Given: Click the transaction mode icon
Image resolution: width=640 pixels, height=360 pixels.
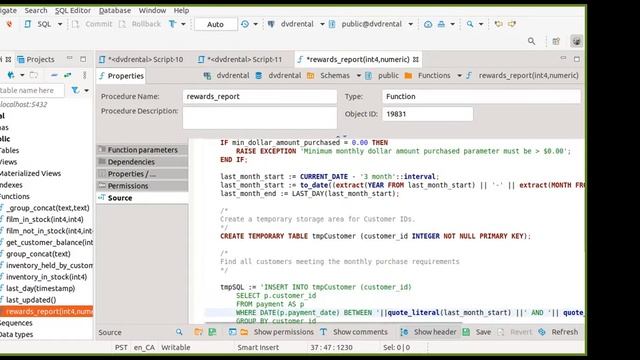Looking at the screenshot, I should click(172, 24).
